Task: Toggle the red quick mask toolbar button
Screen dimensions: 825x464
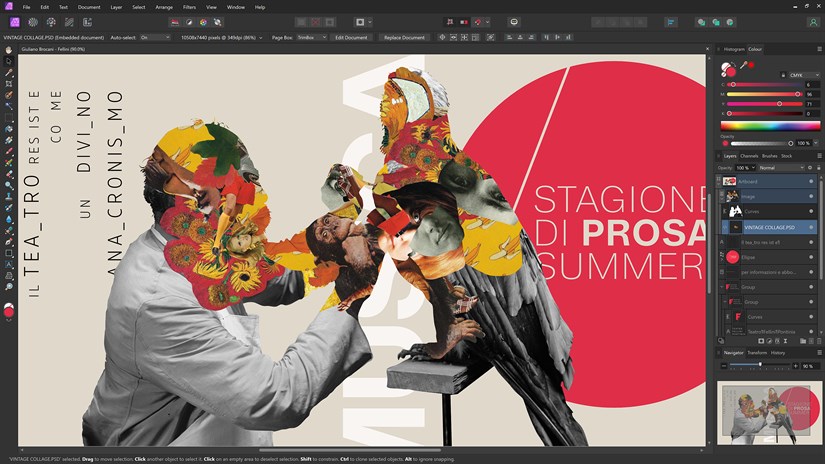Action: coord(464,22)
